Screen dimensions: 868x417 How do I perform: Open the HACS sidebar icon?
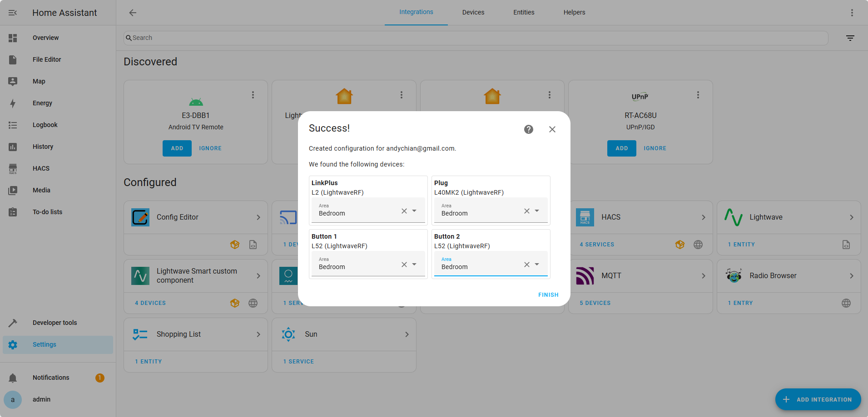(x=13, y=169)
